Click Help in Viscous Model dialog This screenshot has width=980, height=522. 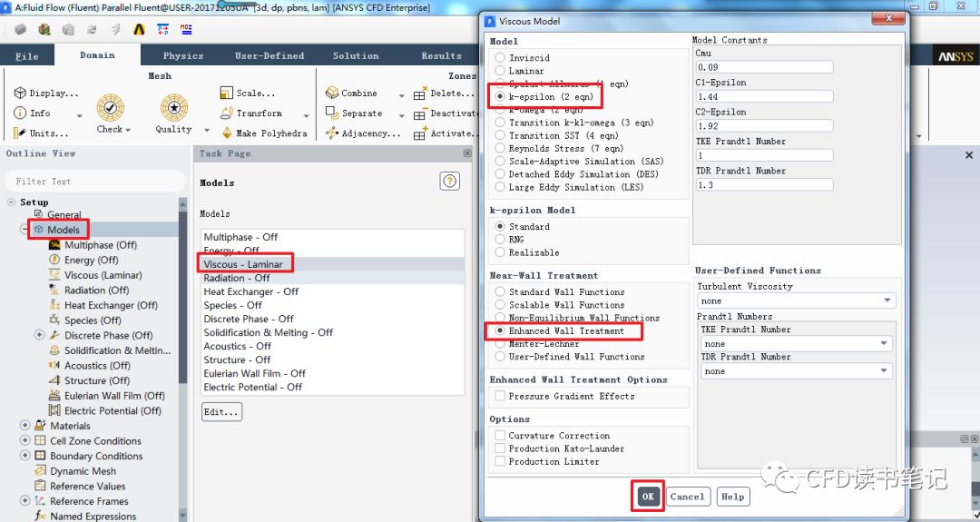732,497
